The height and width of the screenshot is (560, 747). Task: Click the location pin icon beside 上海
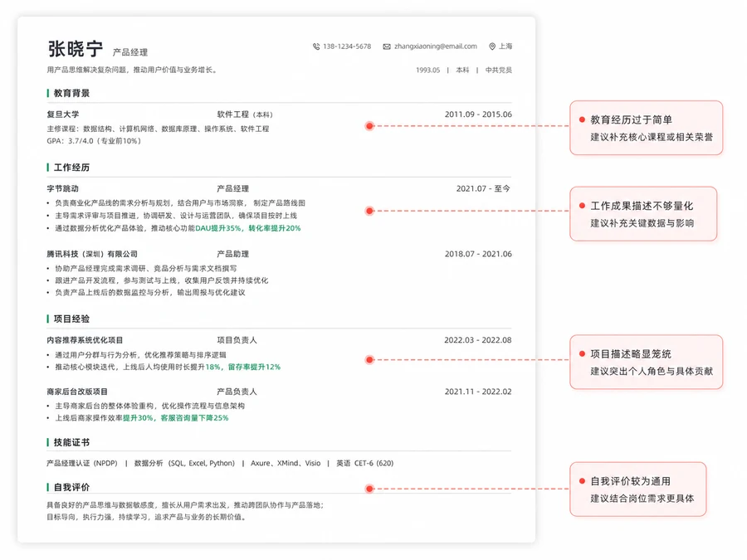pyautogui.click(x=492, y=46)
